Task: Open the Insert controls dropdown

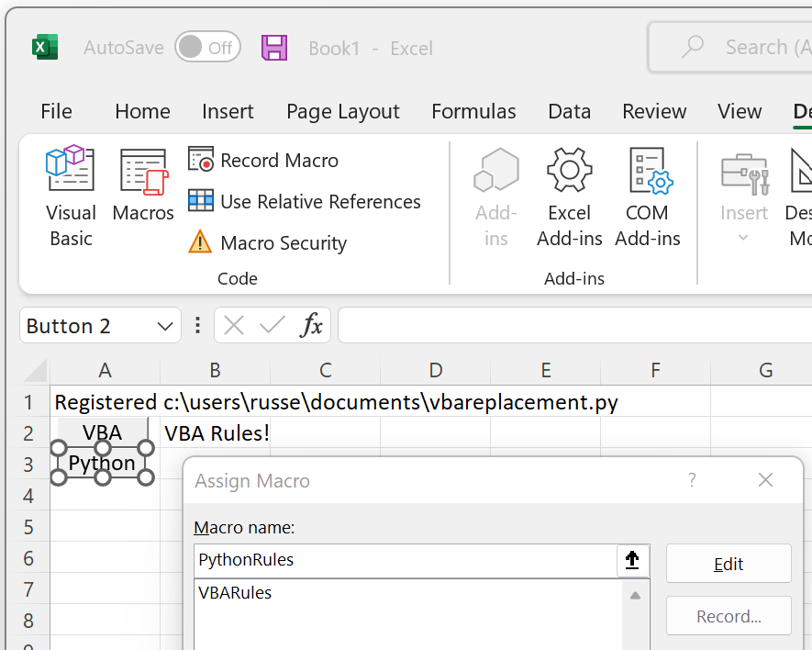Action: point(743,198)
